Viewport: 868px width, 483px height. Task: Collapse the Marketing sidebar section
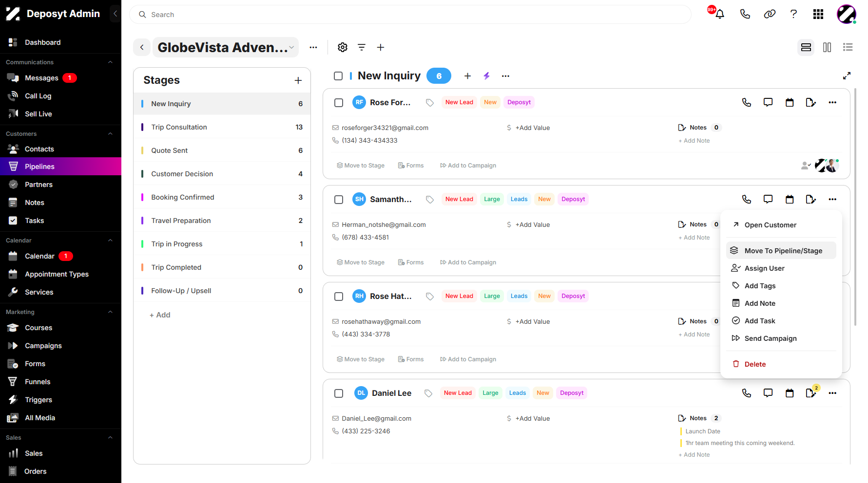pyautogui.click(x=110, y=312)
